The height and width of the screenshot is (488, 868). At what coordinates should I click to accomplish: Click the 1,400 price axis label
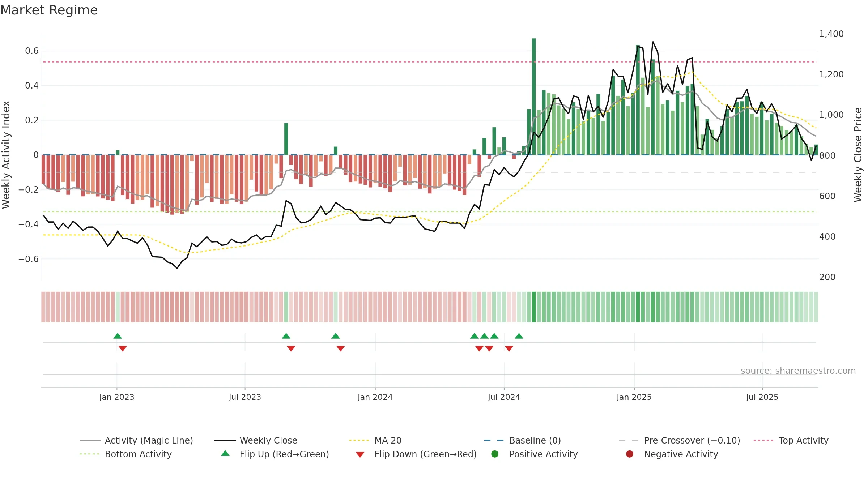click(831, 34)
